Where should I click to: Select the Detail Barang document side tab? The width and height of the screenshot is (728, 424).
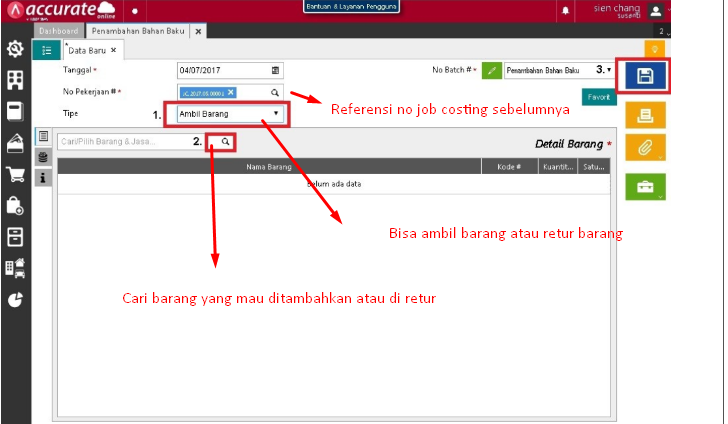[x=43, y=136]
